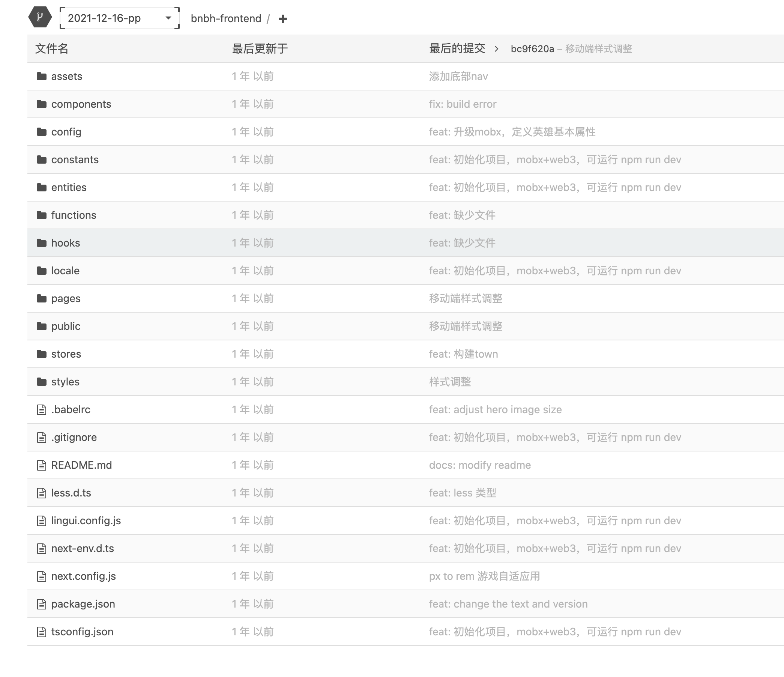The width and height of the screenshot is (784, 677).
Task: Open 'feat: change the text and version' commit
Action: (x=508, y=604)
